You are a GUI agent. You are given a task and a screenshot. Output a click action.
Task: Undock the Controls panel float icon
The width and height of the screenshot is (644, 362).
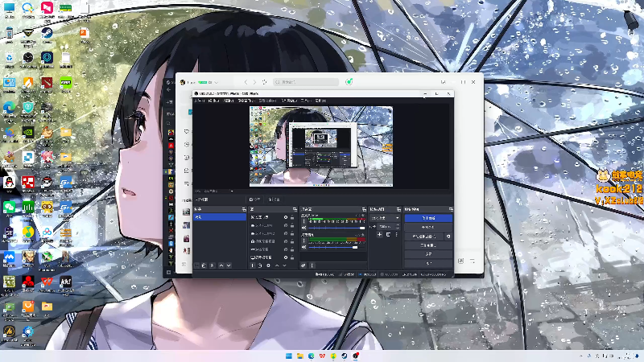pyautogui.click(x=451, y=209)
